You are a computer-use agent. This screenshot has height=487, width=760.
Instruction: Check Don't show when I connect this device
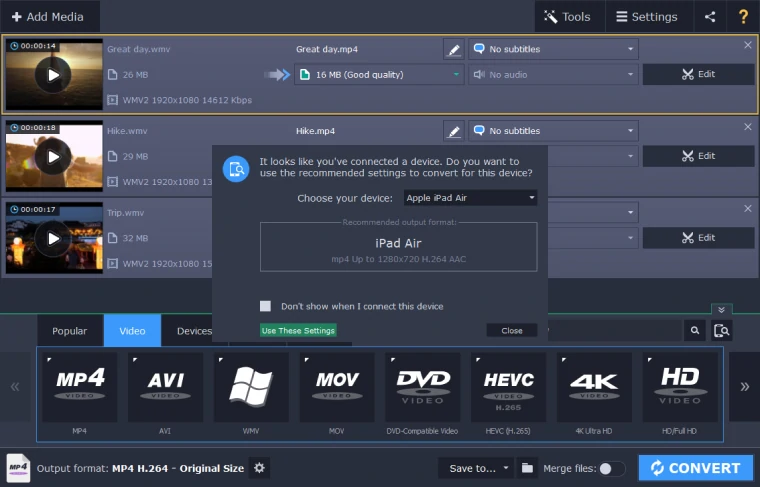tap(265, 306)
